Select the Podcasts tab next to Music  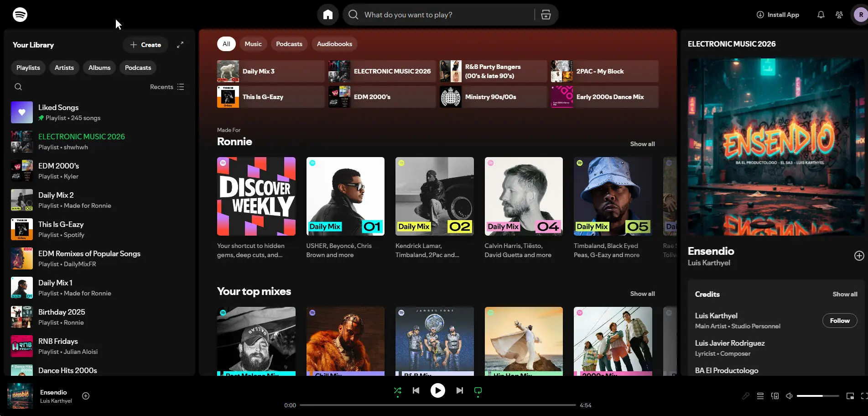[x=289, y=44]
